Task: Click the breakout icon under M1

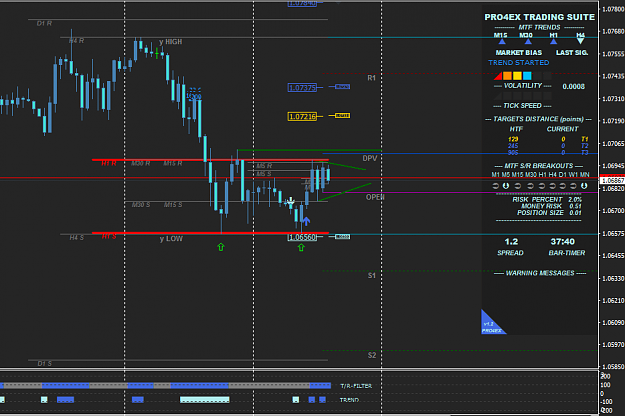Action: pyautogui.click(x=495, y=186)
